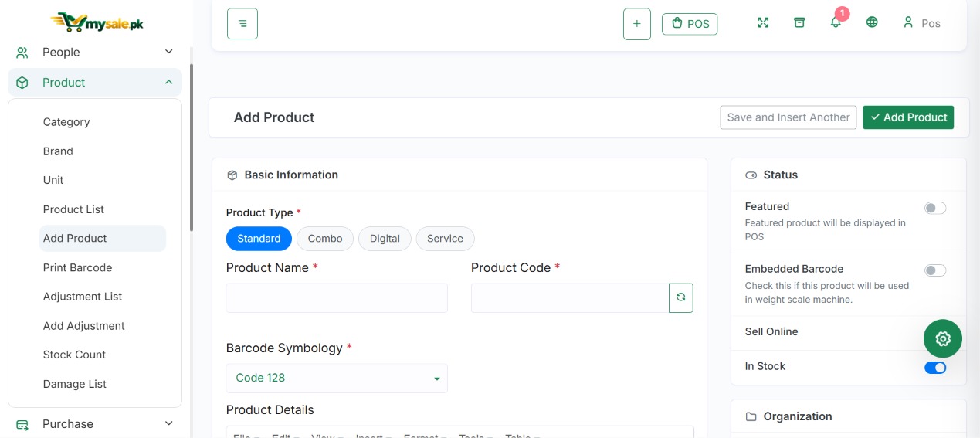Open notifications bell icon
The height and width of the screenshot is (438, 980).
coord(836,22)
